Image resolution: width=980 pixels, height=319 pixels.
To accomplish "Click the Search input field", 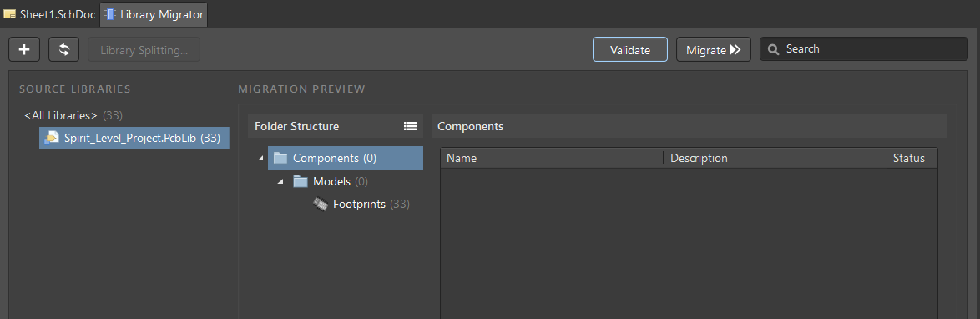I will [x=864, y=48].
